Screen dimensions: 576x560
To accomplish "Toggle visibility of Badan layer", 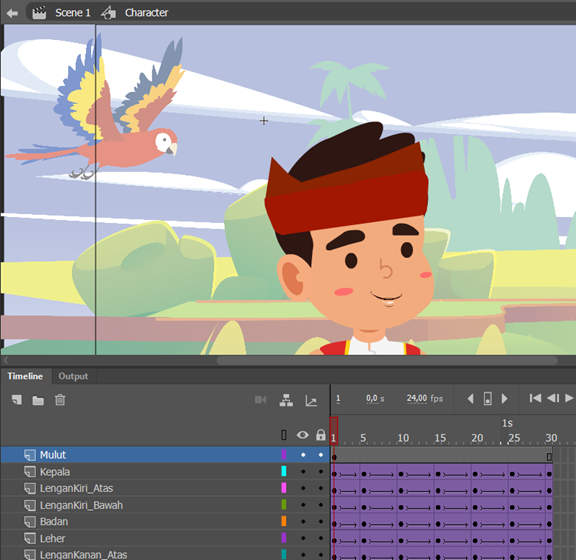I will point(303,521).
